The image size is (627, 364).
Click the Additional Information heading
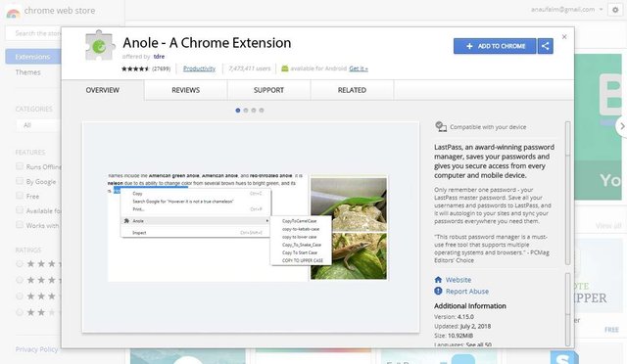point(470,305)
